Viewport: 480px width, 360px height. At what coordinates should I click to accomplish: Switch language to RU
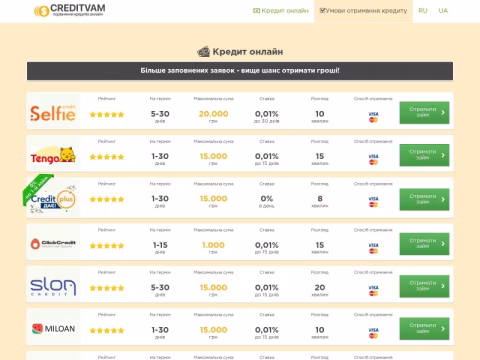click(x=423, y=11)
